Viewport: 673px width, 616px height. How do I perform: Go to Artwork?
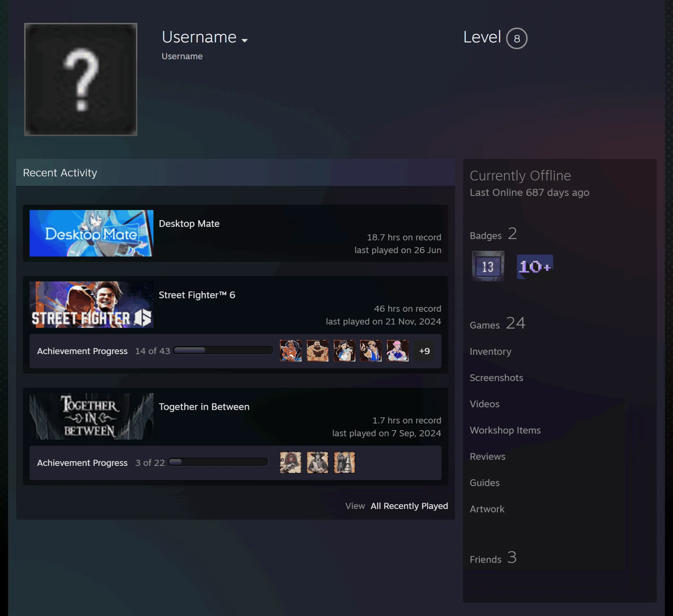[x=487, y=509]
